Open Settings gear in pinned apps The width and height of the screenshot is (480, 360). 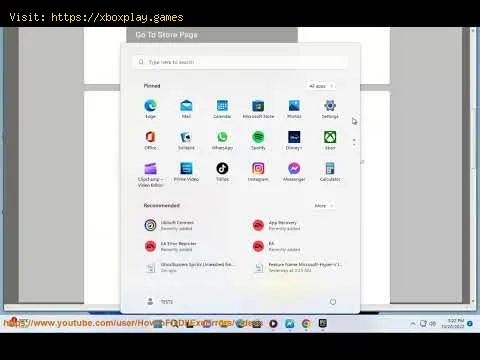coord(330,109)
